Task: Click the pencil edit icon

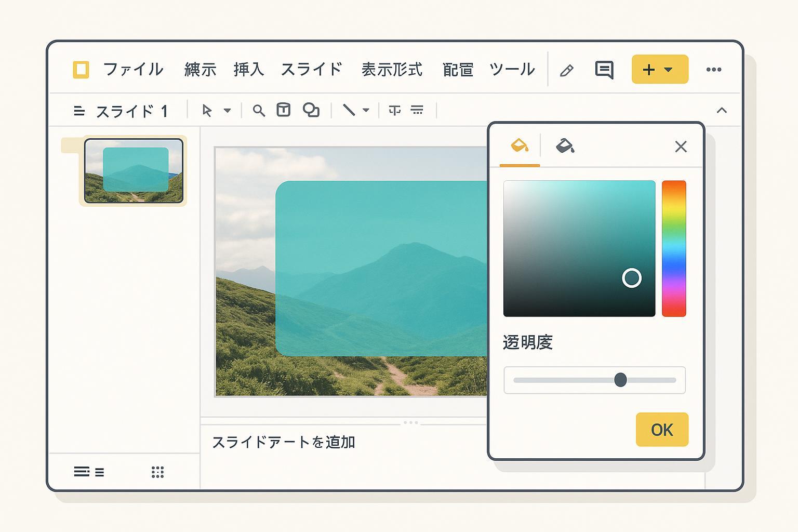Action: click(x=567, y=70)
